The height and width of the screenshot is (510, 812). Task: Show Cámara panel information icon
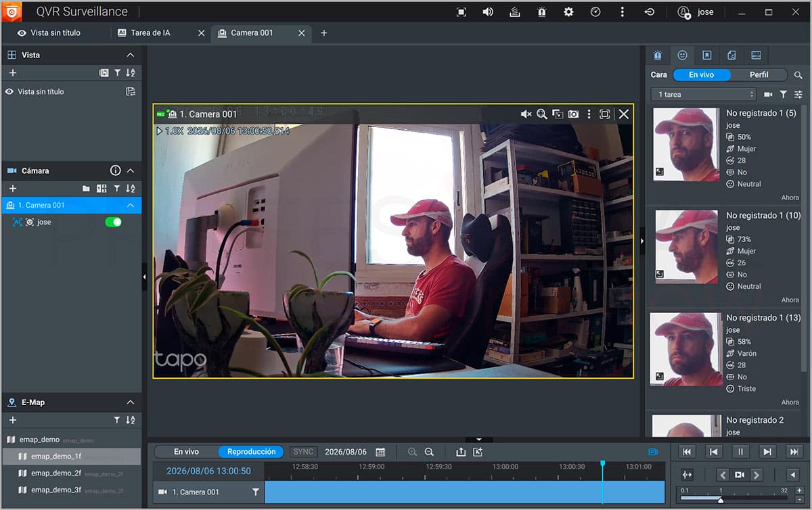point(116,170)
